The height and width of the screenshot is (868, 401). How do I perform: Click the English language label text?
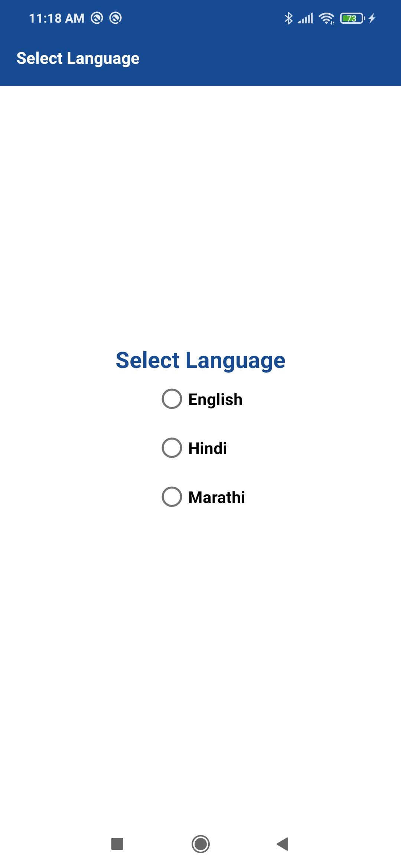[x=215, y=400]
